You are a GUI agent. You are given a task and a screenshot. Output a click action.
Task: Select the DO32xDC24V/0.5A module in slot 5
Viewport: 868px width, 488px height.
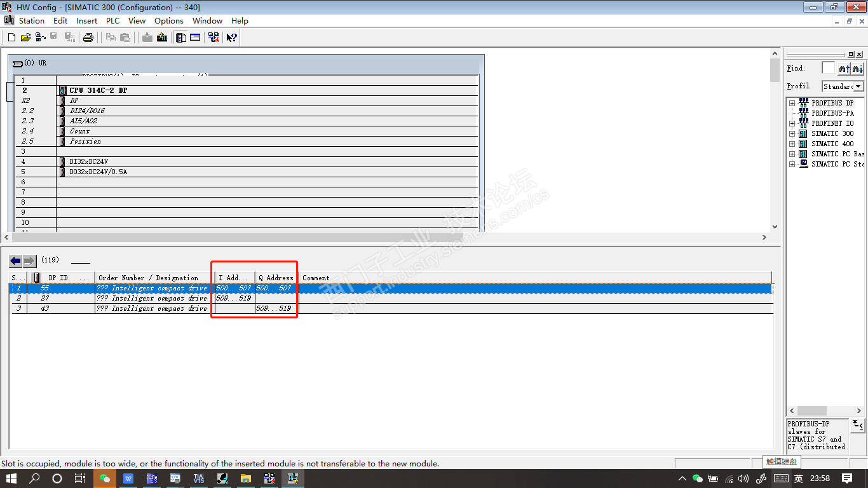247,172
